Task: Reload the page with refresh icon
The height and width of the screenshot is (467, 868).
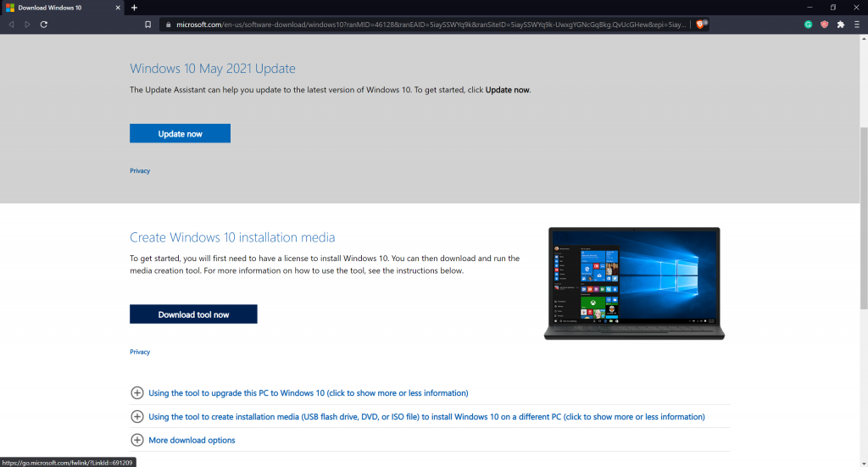Action: [44, 25]
